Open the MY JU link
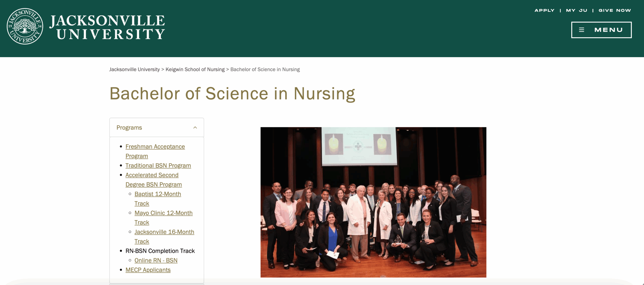Viewport: 644px width, 285px height. click(577, 10)
